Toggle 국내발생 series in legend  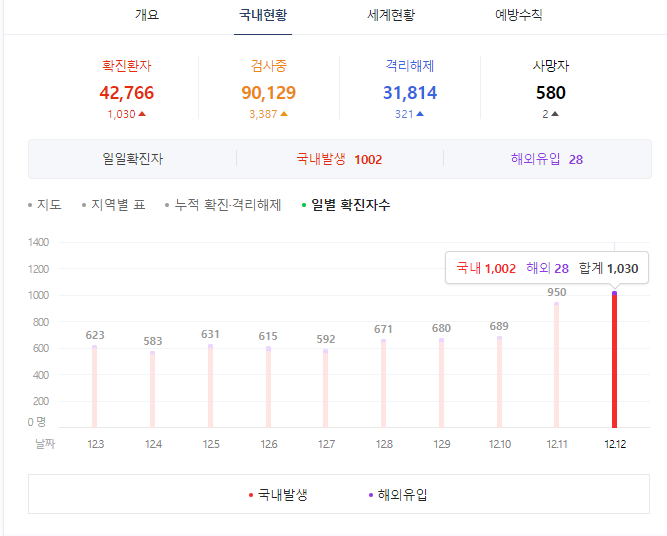(278, 494)
